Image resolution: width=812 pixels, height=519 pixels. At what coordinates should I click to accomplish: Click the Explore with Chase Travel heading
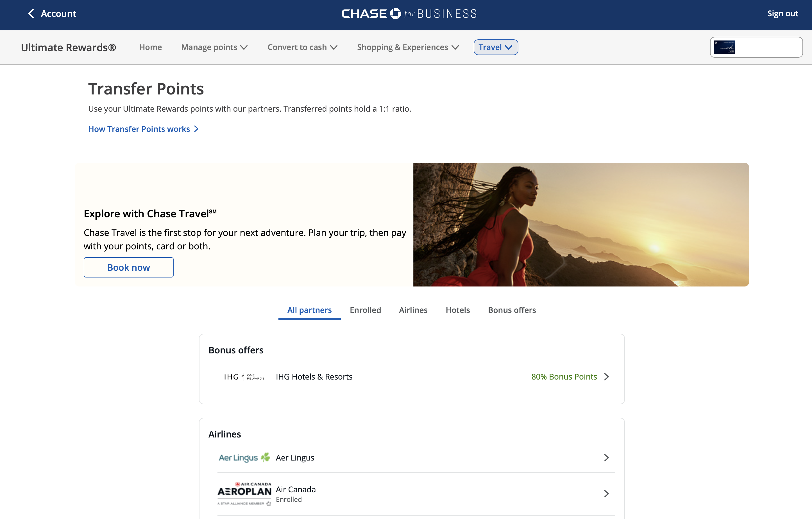click(150, 214)
